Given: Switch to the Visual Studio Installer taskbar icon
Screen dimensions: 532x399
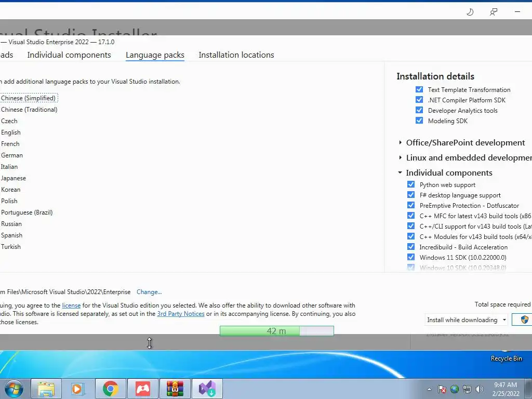Looking at the screenshot, I should point(207,389).
